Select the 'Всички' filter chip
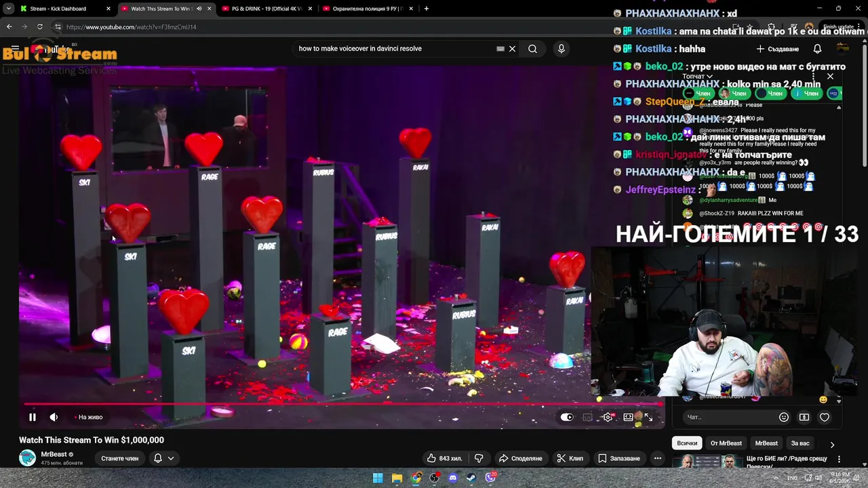Screen dimensions: 868x488 point(687,443)
